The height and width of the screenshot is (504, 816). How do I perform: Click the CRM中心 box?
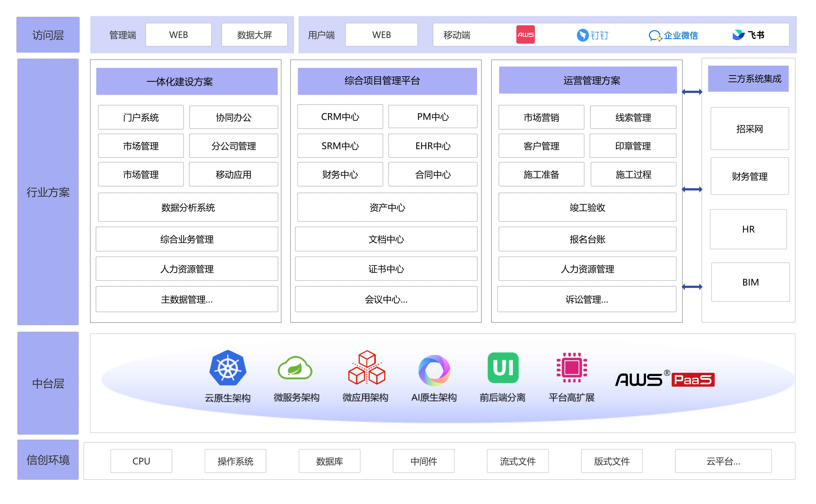coord(340,117)
